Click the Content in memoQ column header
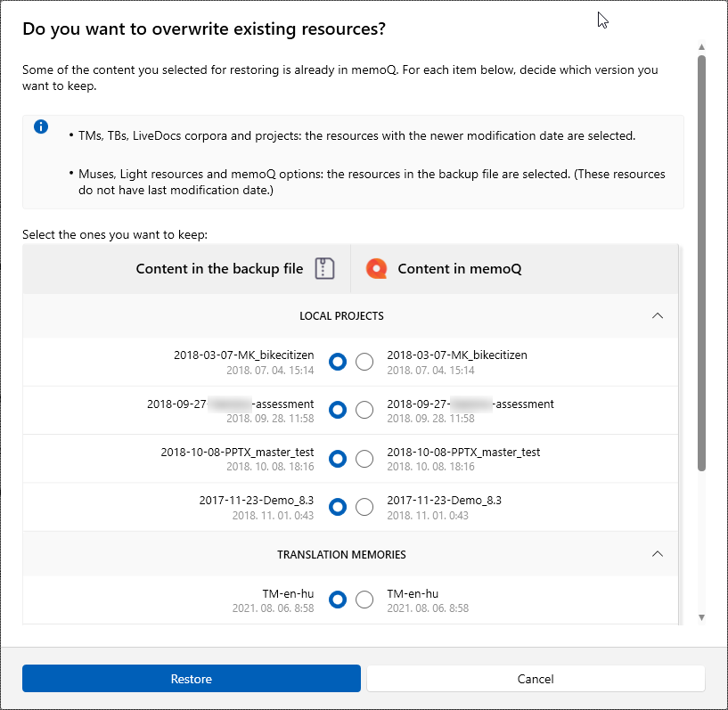This screenshot has height=710, width=728. 459,269
